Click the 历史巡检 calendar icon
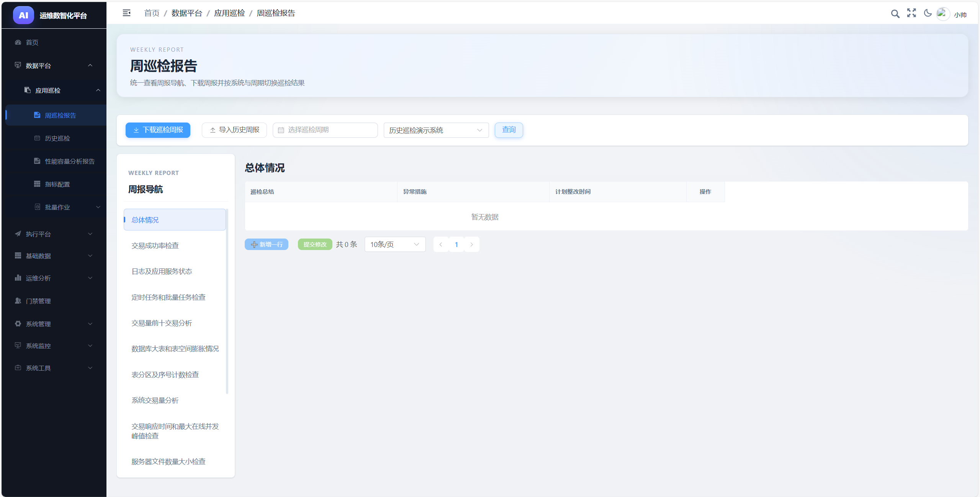The image size is (980, 497). tap(37, 138)
